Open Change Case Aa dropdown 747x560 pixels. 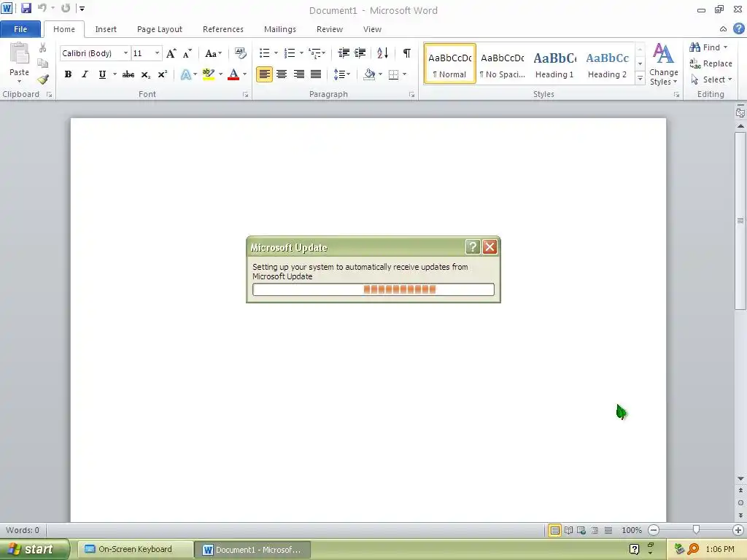point(213,53)
